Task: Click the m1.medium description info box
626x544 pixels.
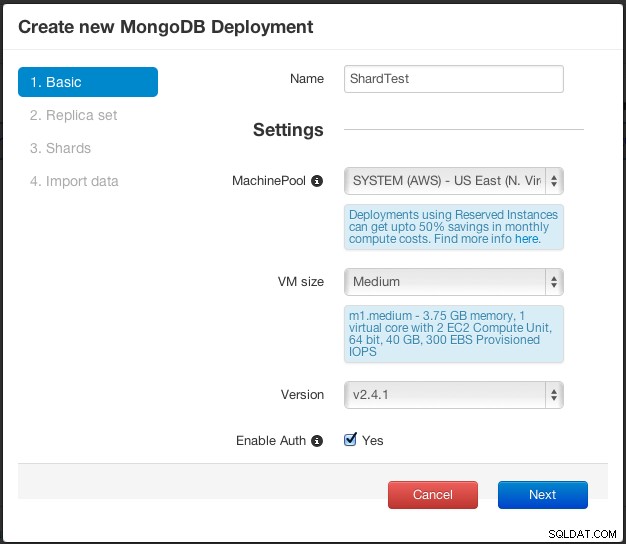Action: [x=454, y=334]
